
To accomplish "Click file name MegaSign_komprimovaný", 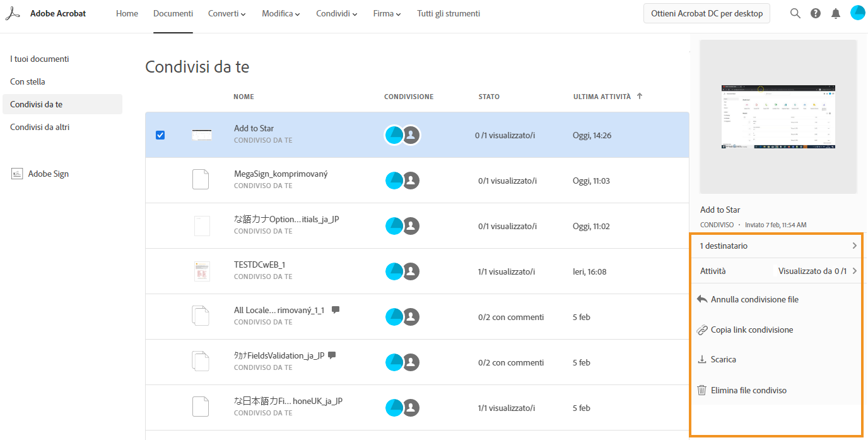I will pos(281,174).
